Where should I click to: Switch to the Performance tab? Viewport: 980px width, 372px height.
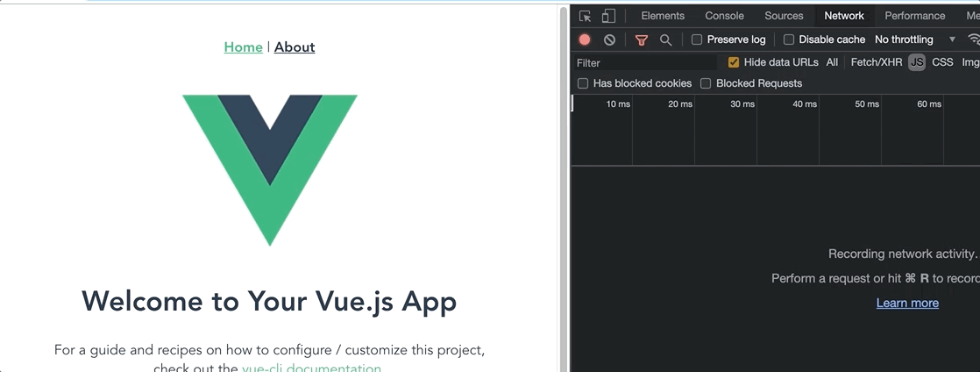[914, 17]
